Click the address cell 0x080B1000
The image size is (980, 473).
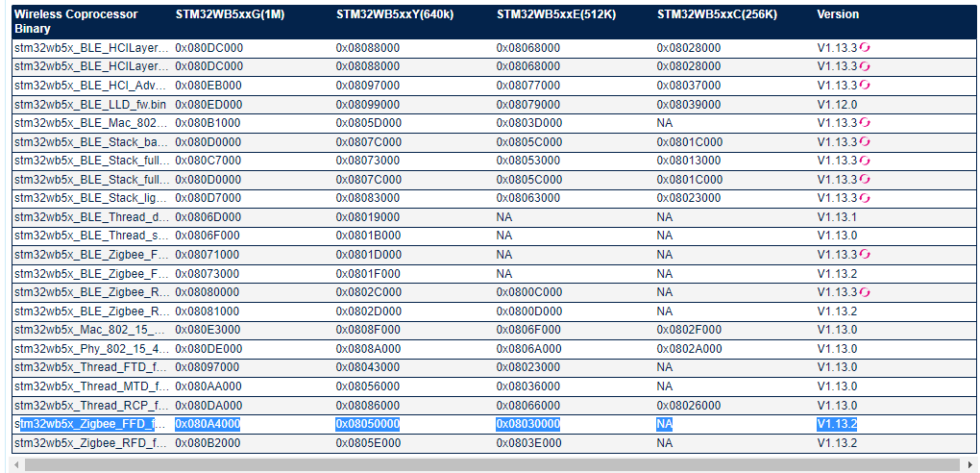(208, 123)
